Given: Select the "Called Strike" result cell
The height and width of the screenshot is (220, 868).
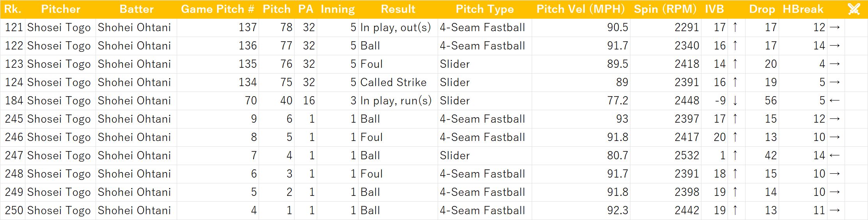Looking at the screenshot, I should [398, 83].
